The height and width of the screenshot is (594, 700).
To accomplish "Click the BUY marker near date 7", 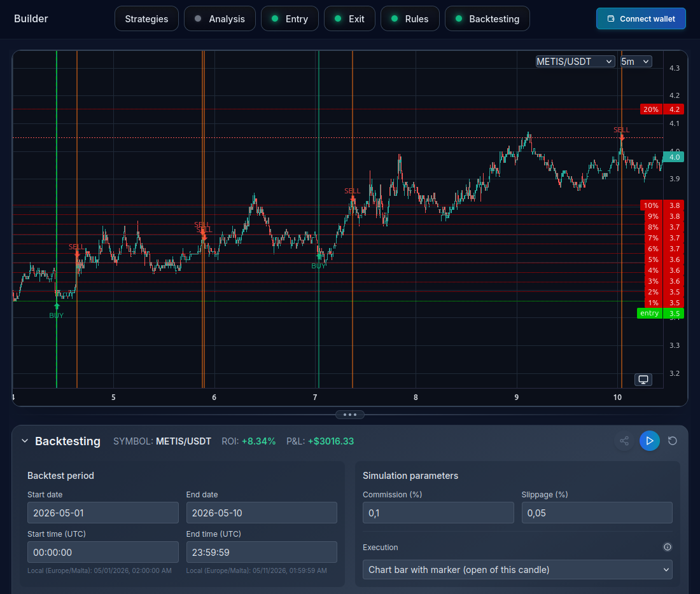I will tap(319, 261).
